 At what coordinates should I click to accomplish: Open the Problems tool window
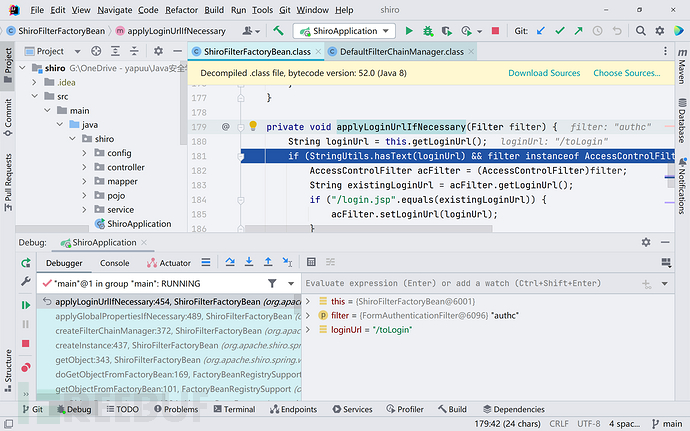click(176, 409)
